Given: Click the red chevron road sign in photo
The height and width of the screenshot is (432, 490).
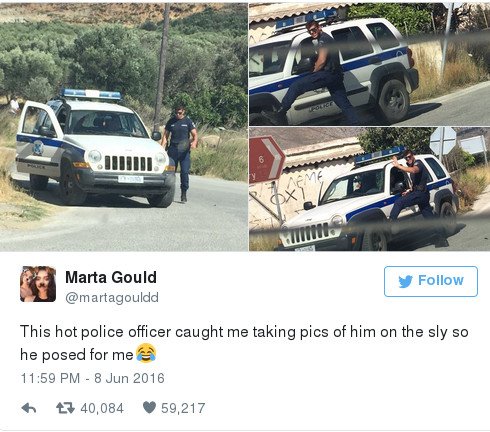Looking at the screenshot, I should point(266,159).
